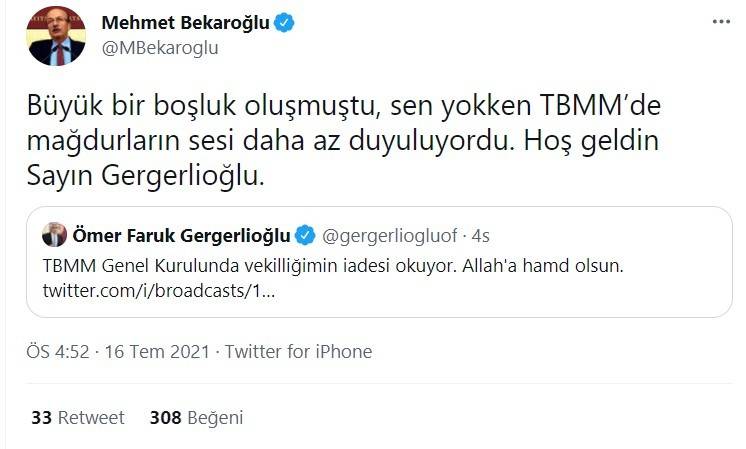Image resolution: width=746 pixels, height=449 pixels.
Task: Open the Twitter for iPhone source link
Action: (298, 352)
